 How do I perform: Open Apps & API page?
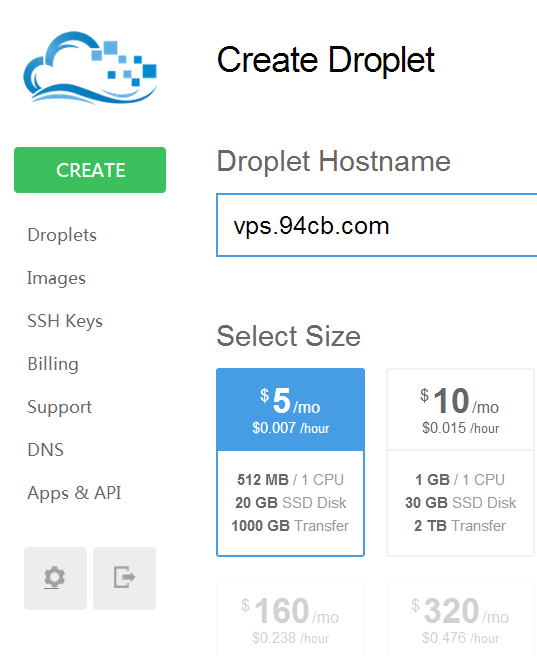74,493
